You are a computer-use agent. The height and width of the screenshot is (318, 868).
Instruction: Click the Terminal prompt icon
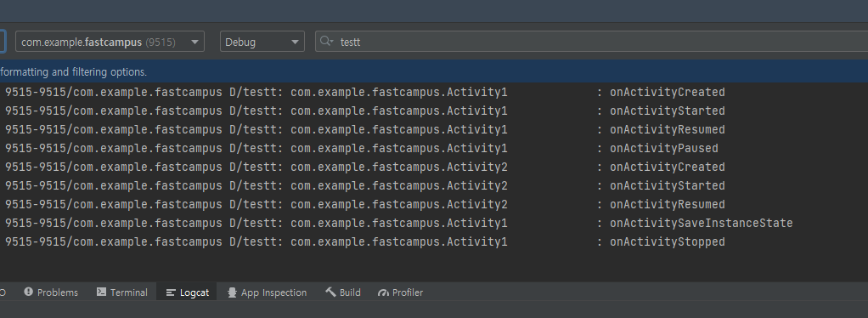click(101, 292)
